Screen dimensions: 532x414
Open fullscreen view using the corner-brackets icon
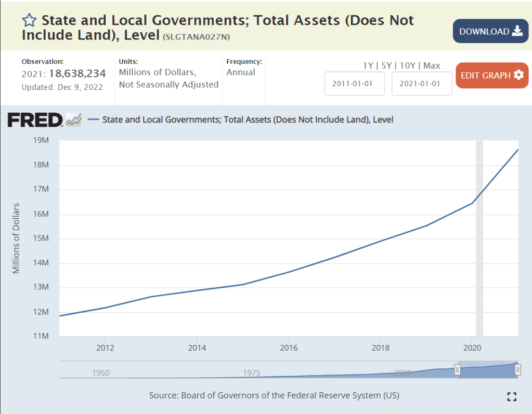(x=512, y=397)
